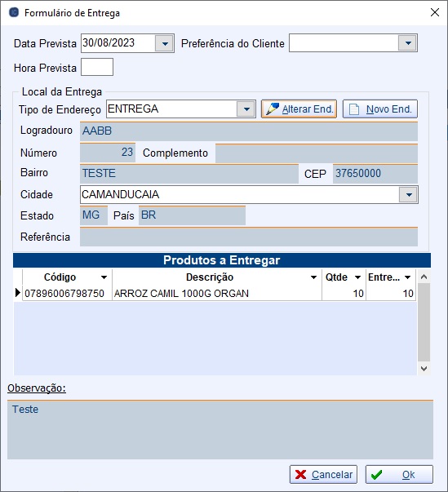Open the Tipo de Endereço combo box
The image size is (448, 492).
(246, 109)
